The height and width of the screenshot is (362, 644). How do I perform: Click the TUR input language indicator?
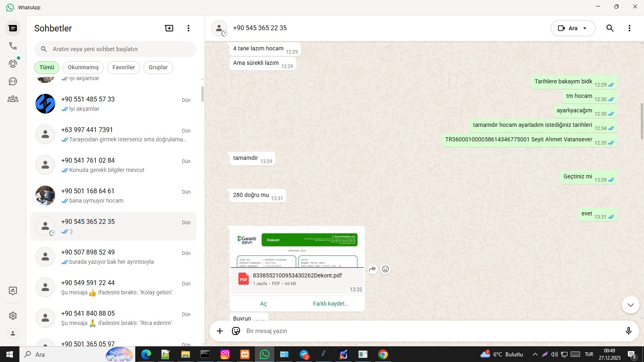pyautogui.click(x=589, y=354)
